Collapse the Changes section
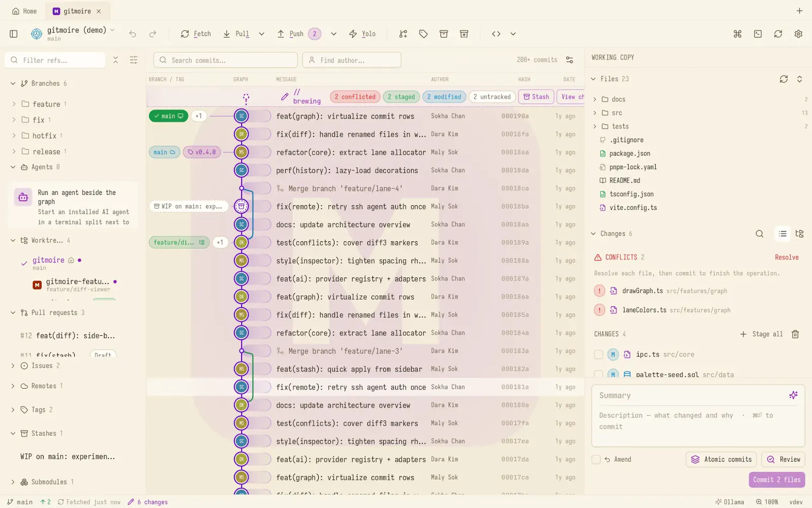This screenshot has height=508, width=812. (x=593, y=234)
